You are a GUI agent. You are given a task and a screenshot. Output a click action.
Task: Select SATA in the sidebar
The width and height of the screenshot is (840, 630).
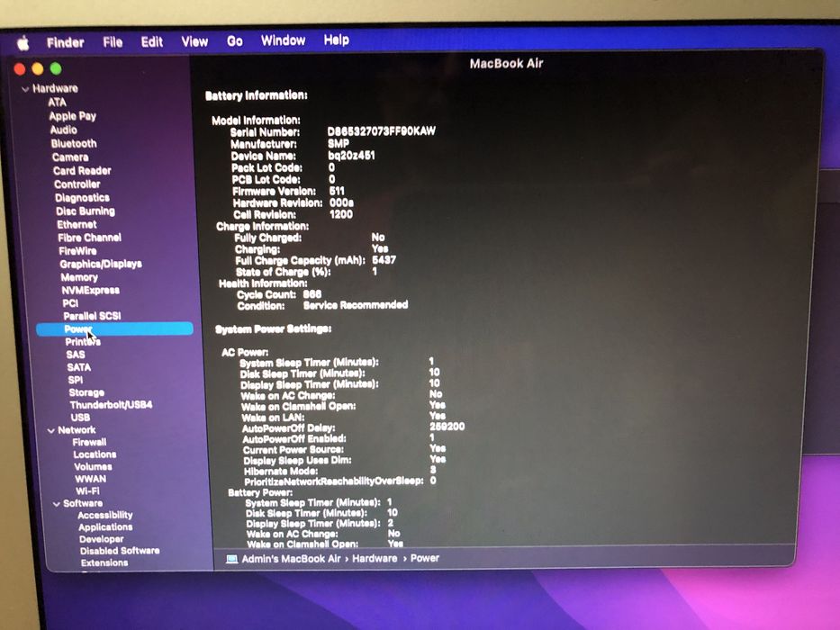[x=78, y=367]
